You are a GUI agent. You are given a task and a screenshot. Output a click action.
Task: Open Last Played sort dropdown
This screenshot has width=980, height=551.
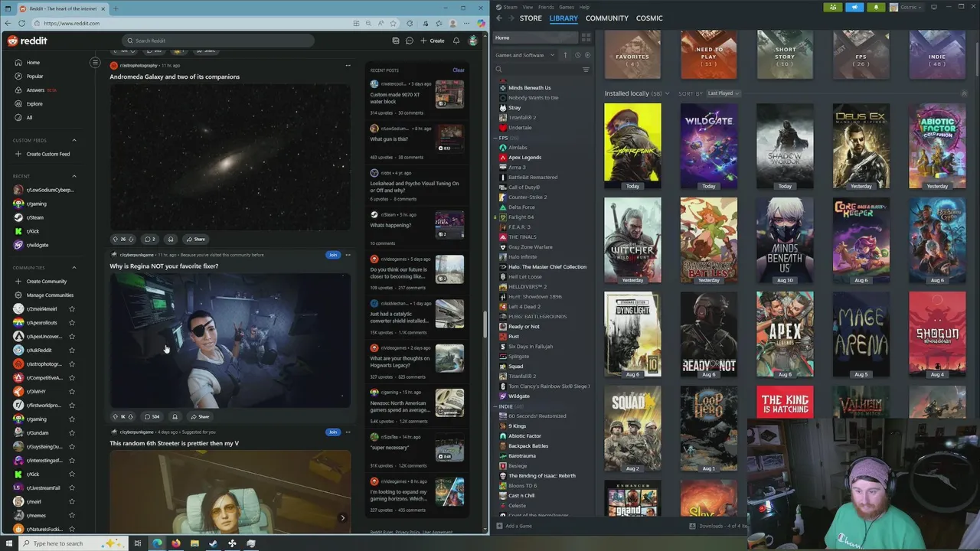click(723, 93)
